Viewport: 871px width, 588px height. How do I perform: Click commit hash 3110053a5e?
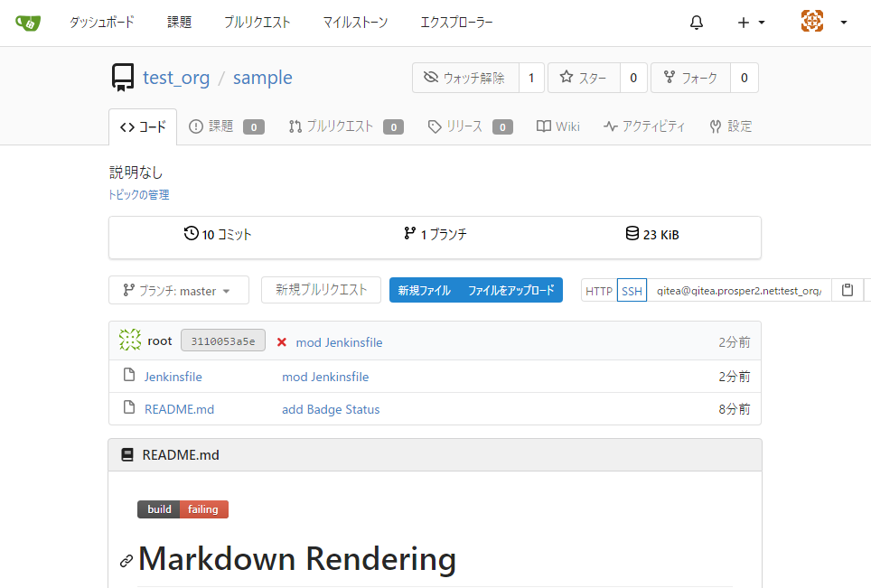223,341
